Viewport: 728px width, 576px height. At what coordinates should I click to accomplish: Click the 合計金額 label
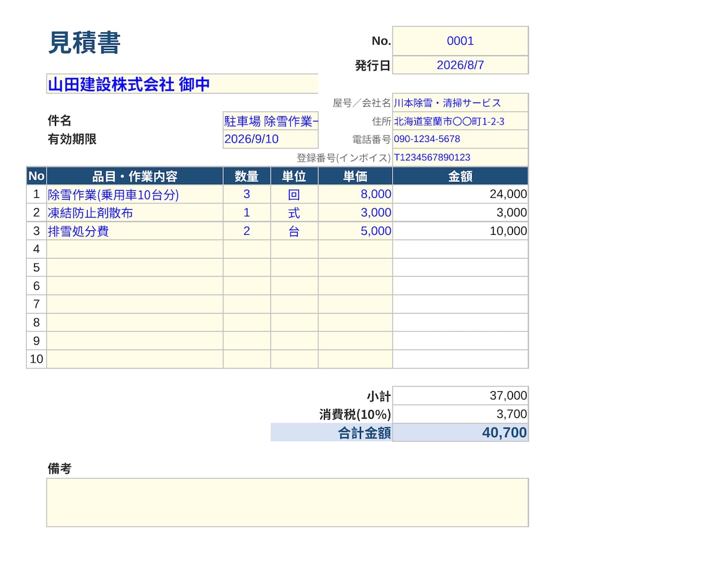365,433
